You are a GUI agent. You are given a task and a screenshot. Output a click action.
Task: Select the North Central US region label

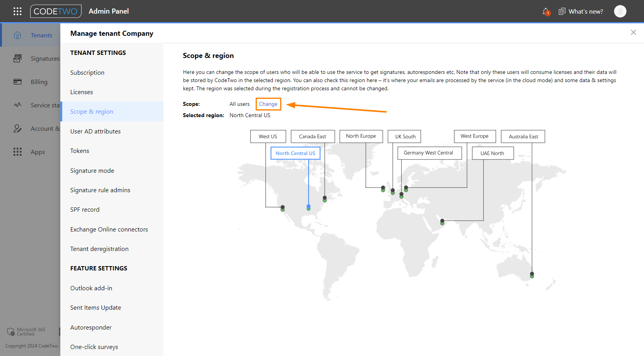[x=295, y=153]
